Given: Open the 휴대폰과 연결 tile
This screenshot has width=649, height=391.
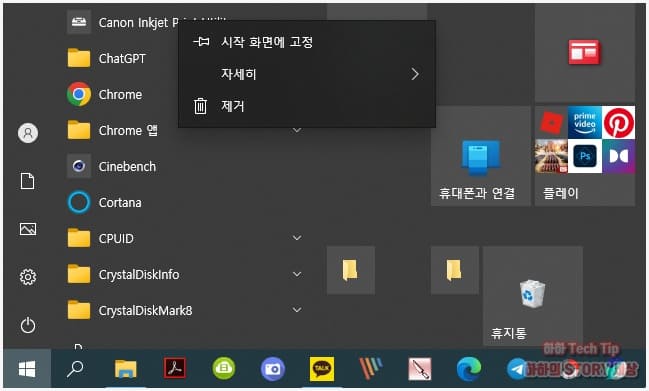Looking at the screenshot, I should [x=480, y=156].
